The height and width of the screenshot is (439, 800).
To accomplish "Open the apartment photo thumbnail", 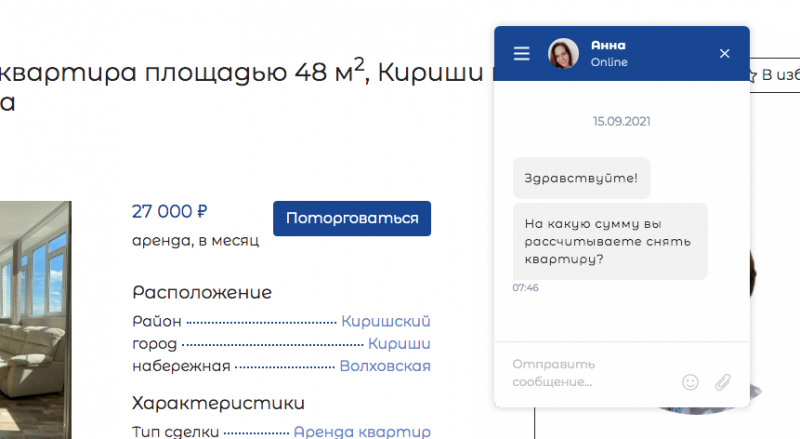I will [x=36, y=320].
